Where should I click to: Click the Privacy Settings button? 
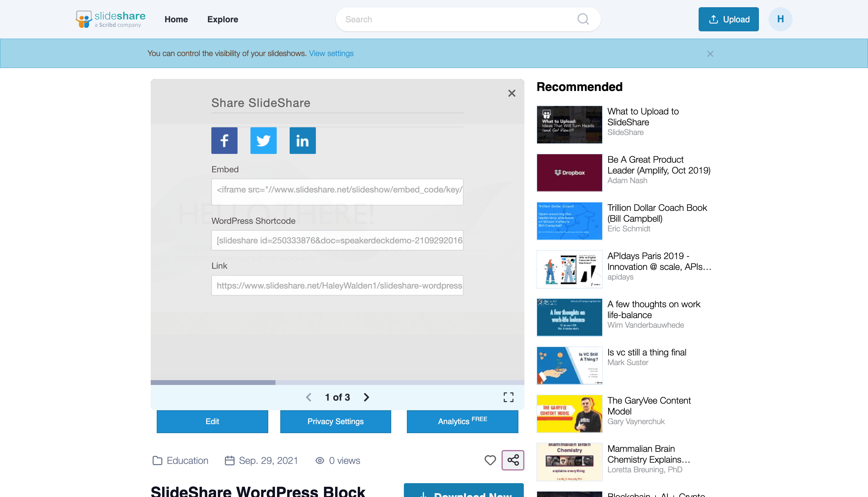[x=335, y=421]
